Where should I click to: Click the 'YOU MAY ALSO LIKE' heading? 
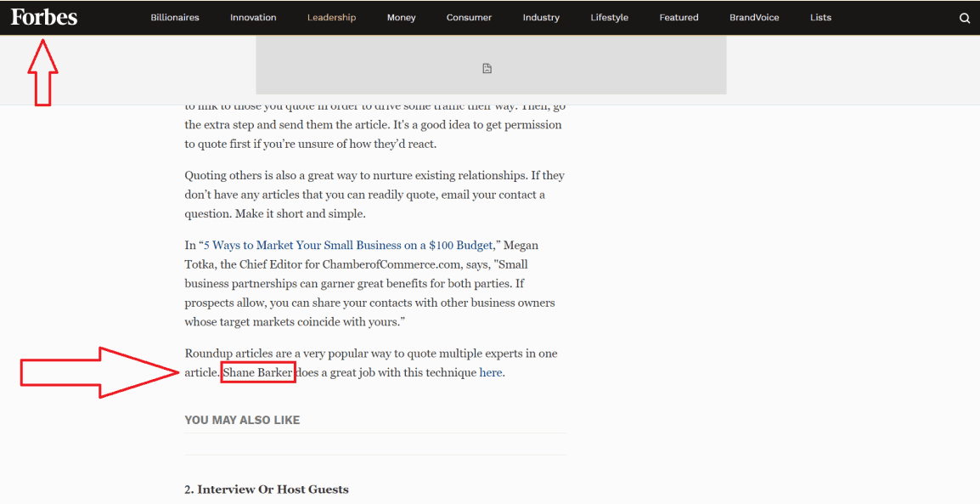pyautogui.click(x=243, y=420)
